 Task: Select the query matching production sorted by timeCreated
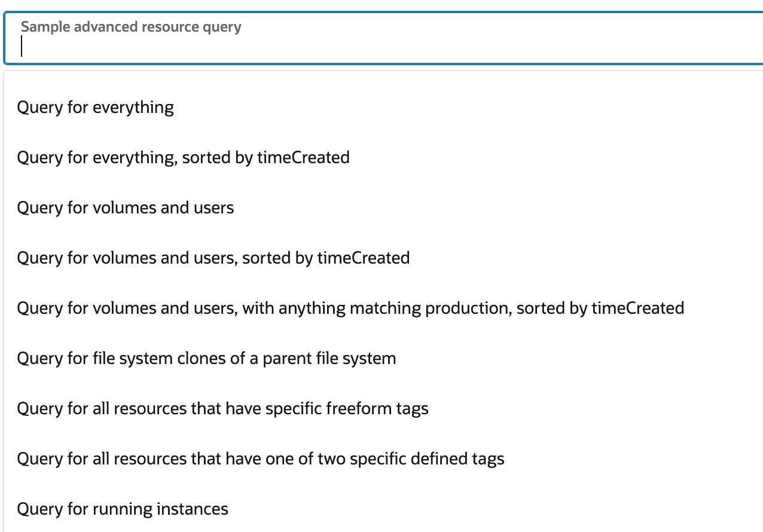click(350, 308)
